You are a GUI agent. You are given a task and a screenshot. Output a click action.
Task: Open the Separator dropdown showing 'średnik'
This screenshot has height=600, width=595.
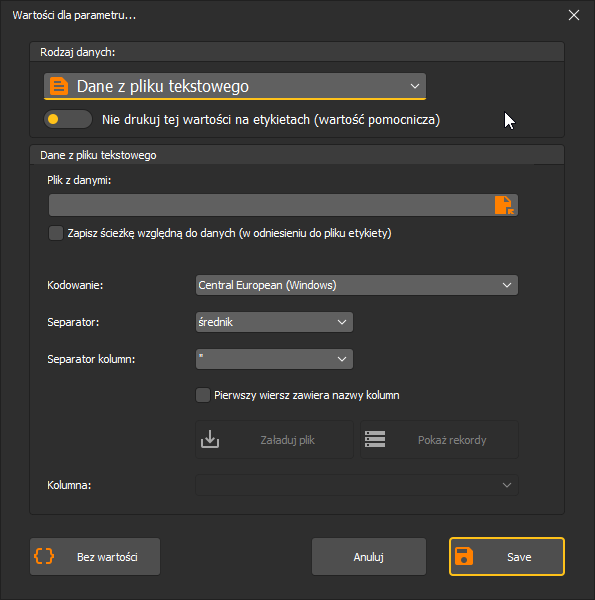[274, 322]
